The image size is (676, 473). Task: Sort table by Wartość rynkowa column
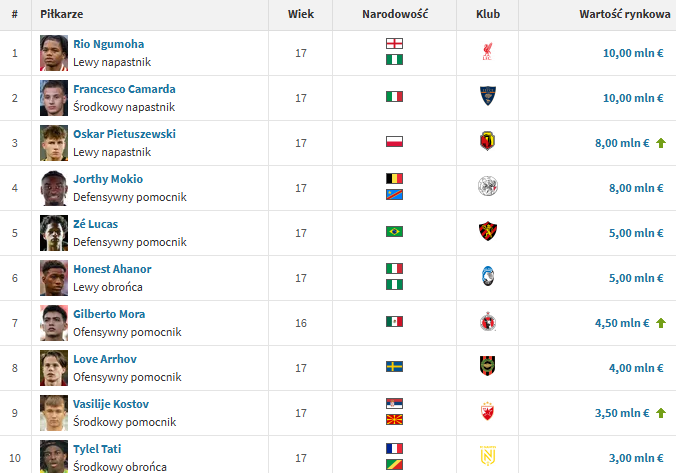pyautogui.click(x=623, y=15)
